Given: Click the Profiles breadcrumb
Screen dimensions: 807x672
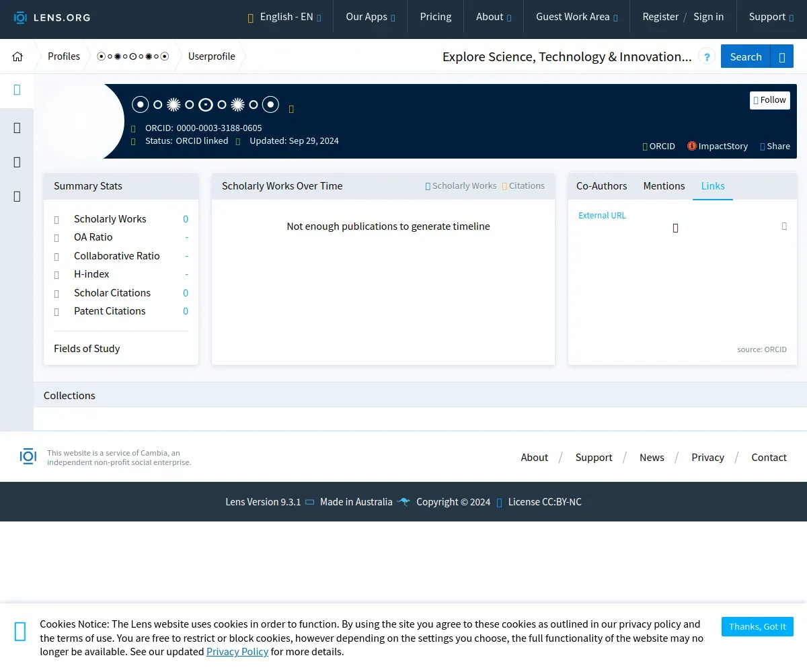Looking at the screenshot, I should pos(64,56).
